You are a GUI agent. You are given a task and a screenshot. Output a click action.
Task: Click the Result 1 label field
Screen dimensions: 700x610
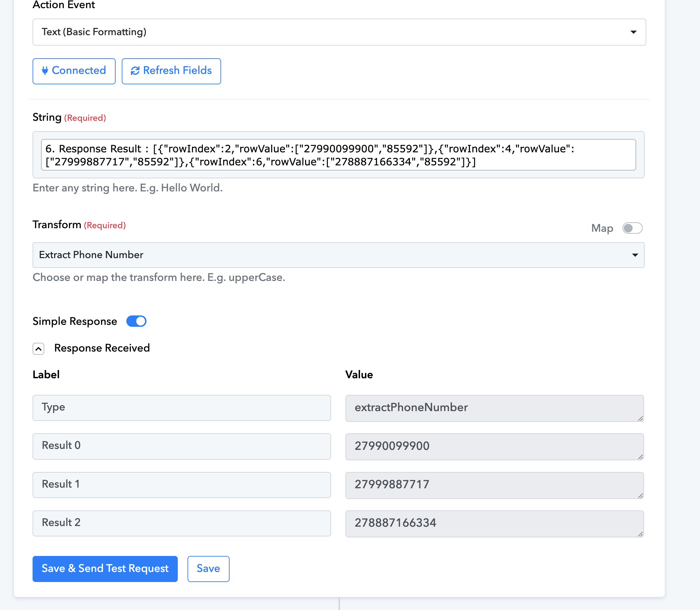tap(182, 485)
